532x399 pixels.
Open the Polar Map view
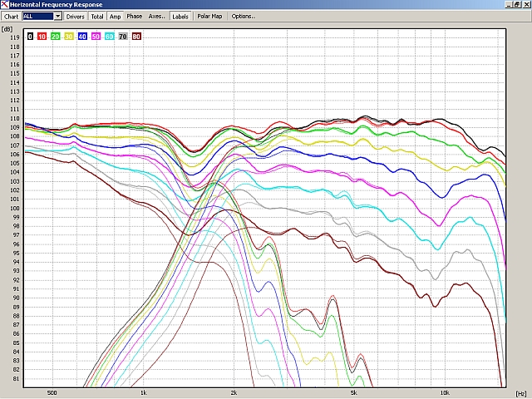click(x=209, y=17)
